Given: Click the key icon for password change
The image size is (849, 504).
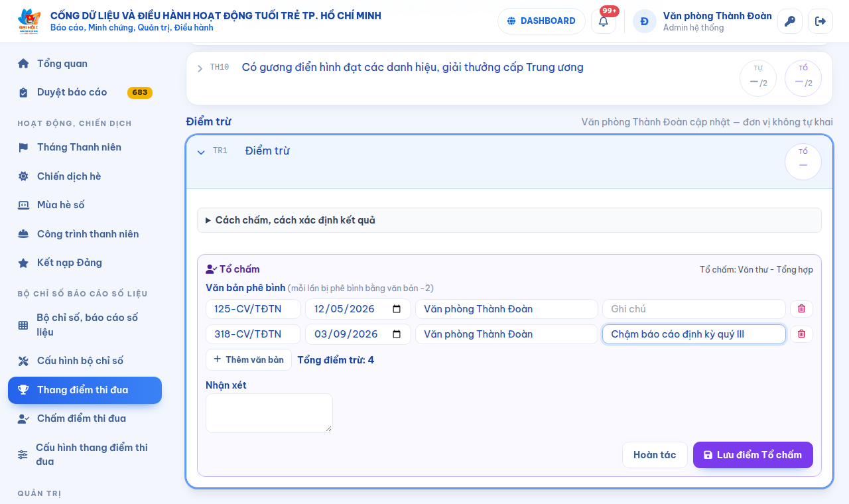Looking at the screenshot, I should tap(789, 21).
